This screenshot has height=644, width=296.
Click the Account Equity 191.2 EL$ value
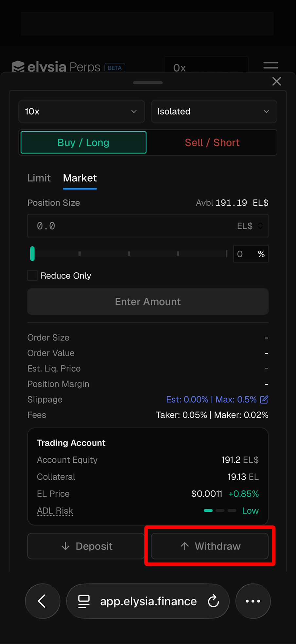coord(240,460)
